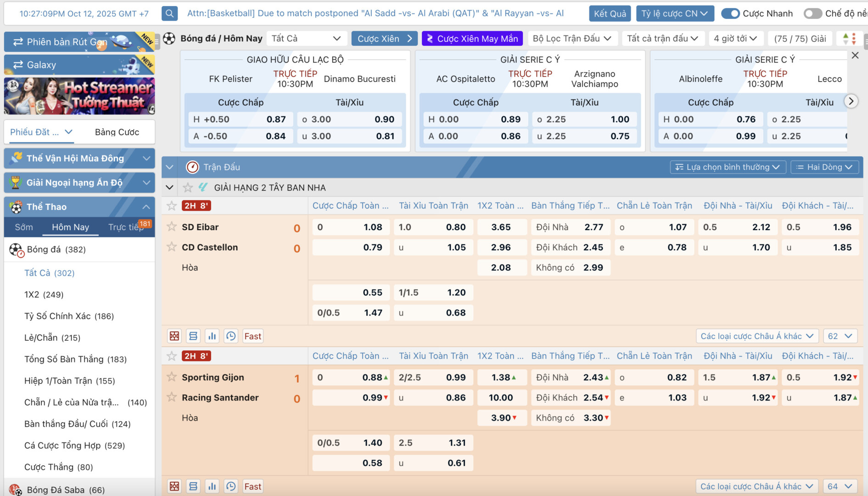Viewport: 868px width, 496px height.
Task: Open the Tỷ lệ cược CN dropdown
Action: 674,13
